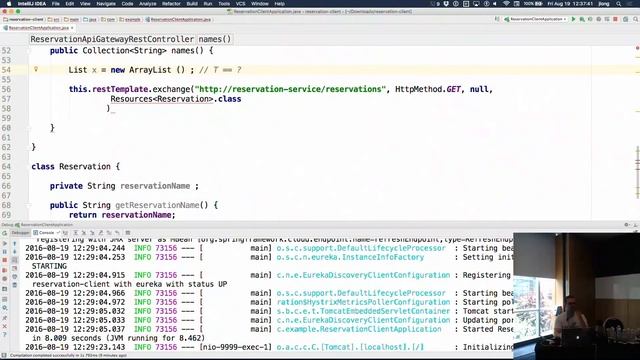Click the Search Everywhere magnifier in the IDE toolbar

coord(636,19)
